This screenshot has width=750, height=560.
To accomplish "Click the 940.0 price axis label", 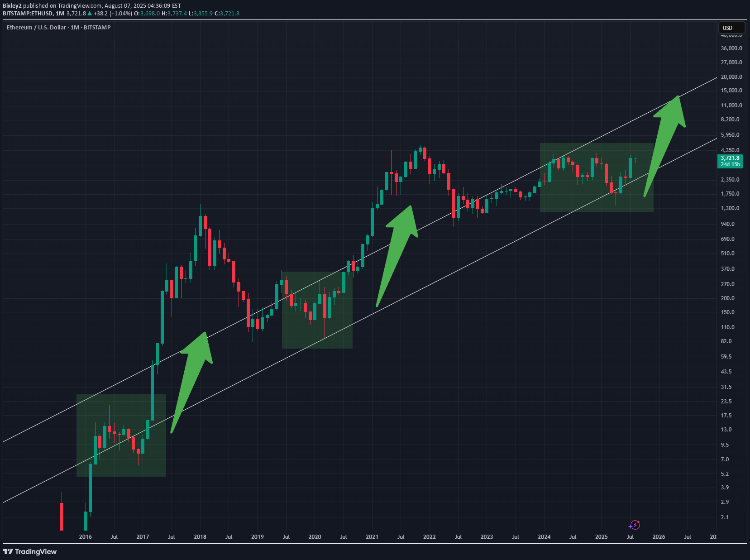I will point(728,224).
